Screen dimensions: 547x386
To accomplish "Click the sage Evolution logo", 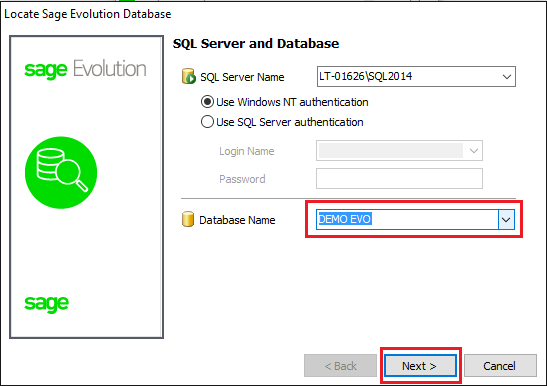I will pos(85,69).
